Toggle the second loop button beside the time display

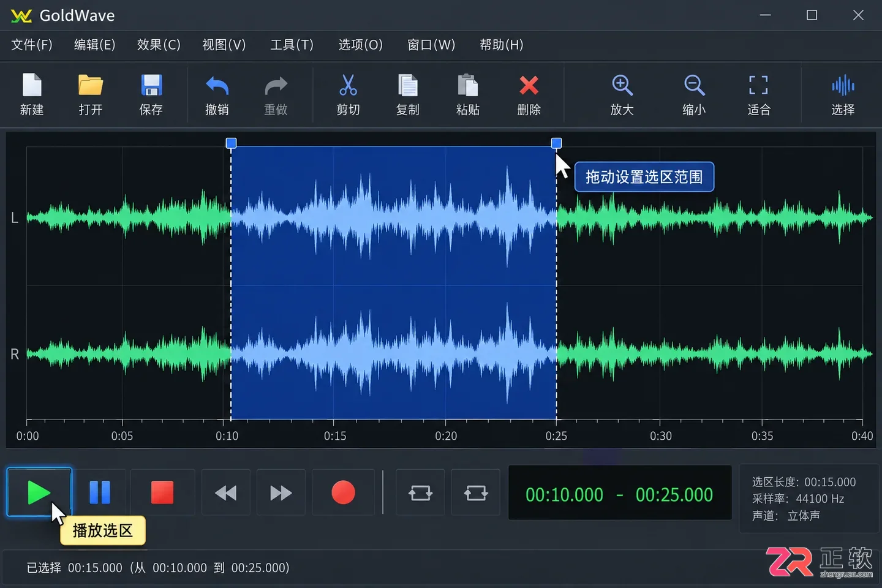pos(476,492)
